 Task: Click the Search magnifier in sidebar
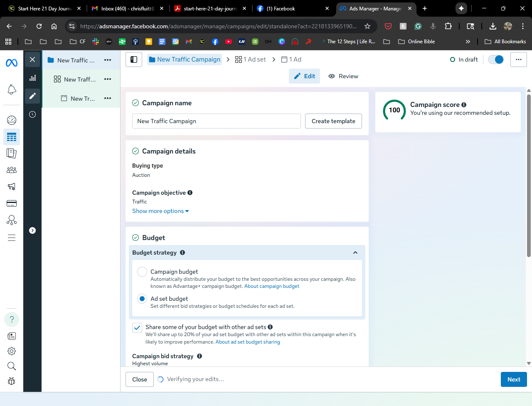(x=12, y=366)
